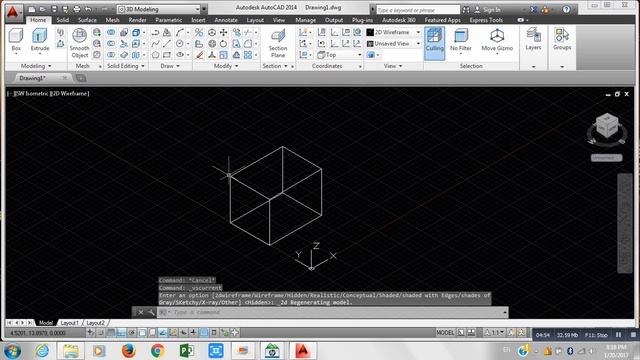The height and width of the screenshot is (360, 640).
Task: Toggle Snap Mode in the status bar
Action: [101, 333]
